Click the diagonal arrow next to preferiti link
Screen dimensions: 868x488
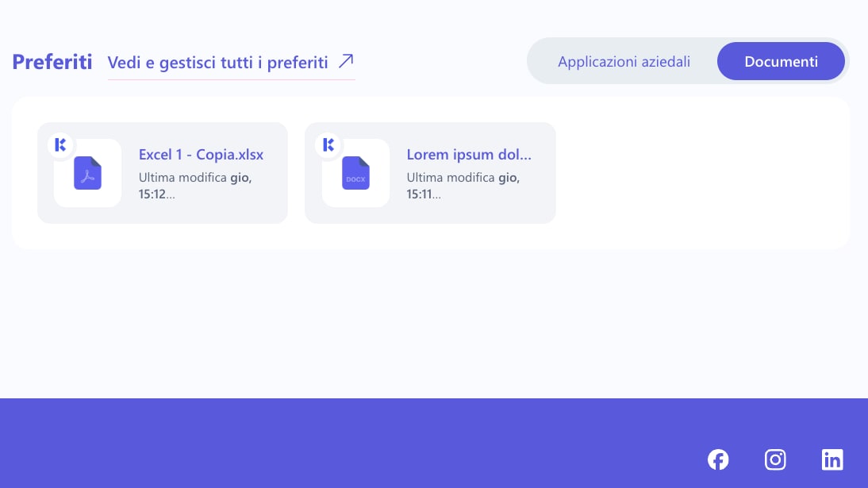(x=346, y=61)
